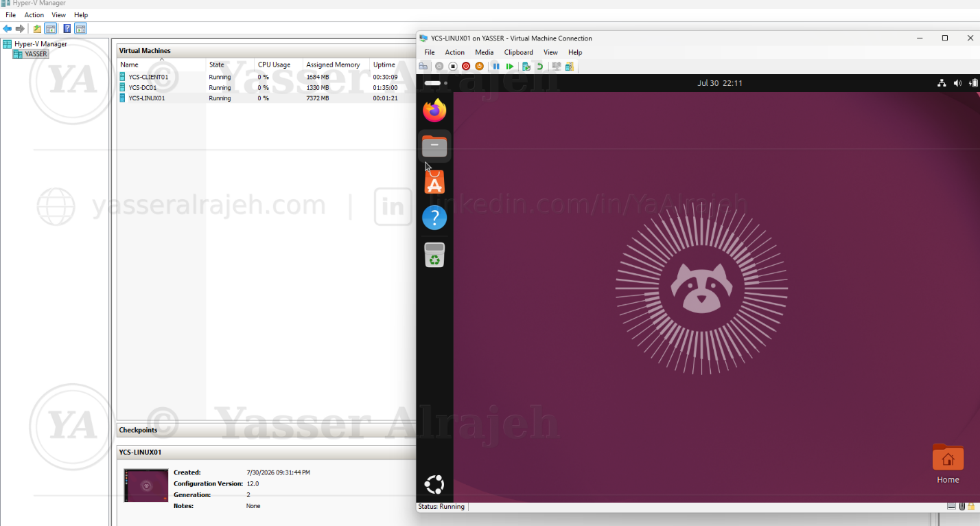Open the Home folder desktop icon
The image size is (980, 526).
click(948, 464)
